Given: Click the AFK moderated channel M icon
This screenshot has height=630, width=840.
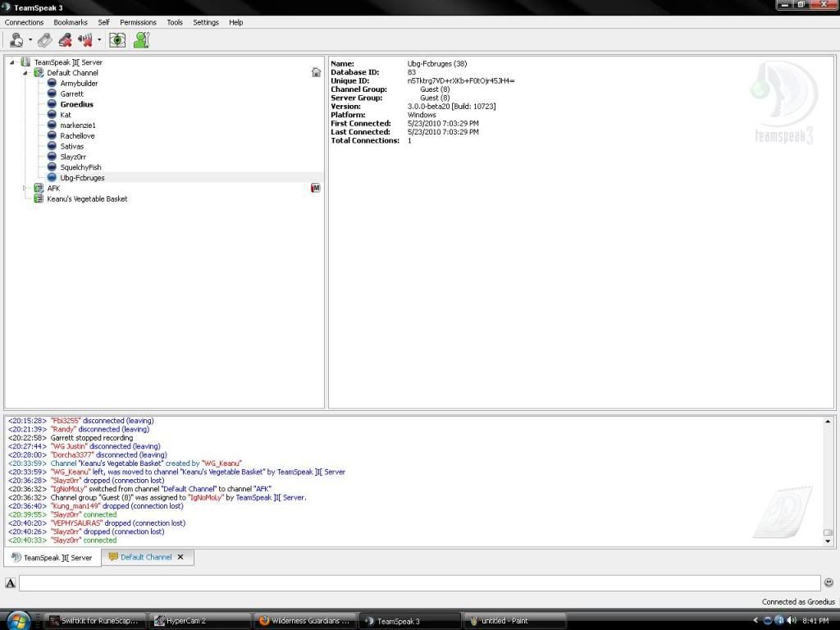Looking at the screenshot, I should click(316, 188).
